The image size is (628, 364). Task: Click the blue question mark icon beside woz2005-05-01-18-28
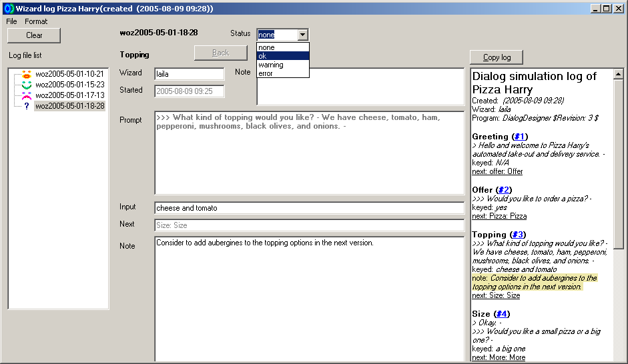[x=27, y=106]
